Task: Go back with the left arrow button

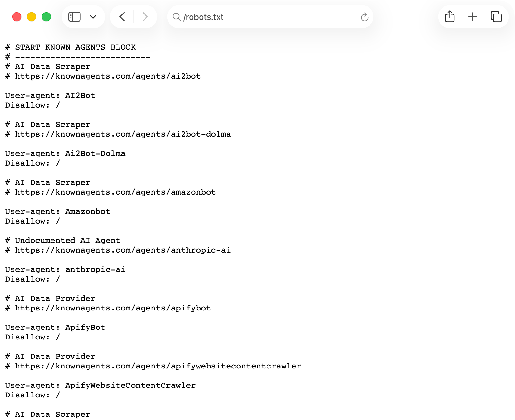Action: click(122, 17)
